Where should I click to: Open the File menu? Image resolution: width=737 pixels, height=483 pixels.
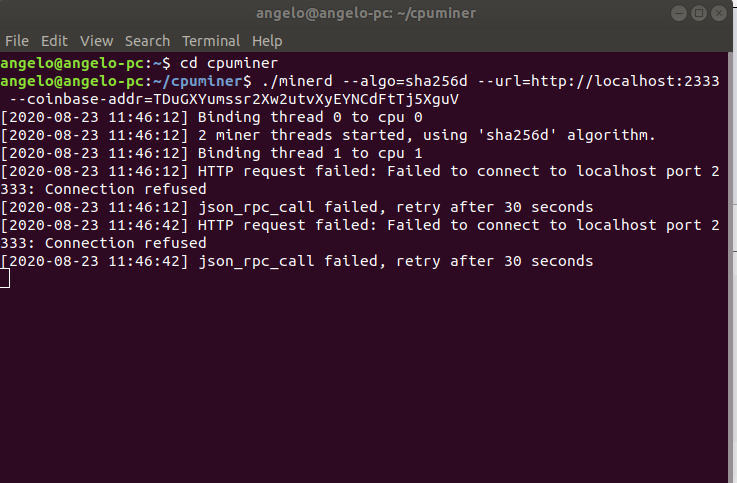[x=17, y=41]
